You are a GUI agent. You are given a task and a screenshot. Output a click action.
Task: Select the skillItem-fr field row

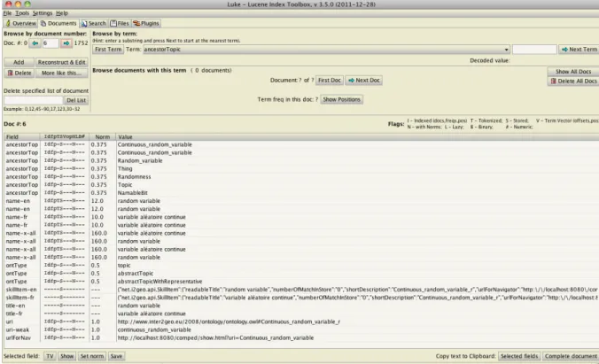click(x=301, y=298)
